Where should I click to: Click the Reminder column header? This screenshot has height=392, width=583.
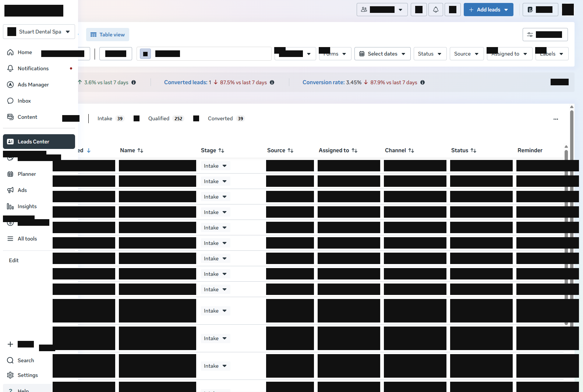tap(530, 150)
